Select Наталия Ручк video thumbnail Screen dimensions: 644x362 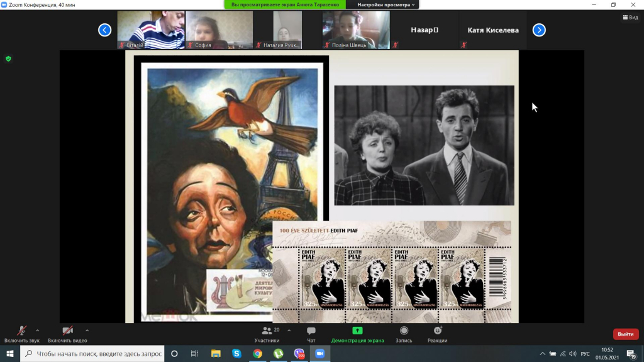[287, 30]
